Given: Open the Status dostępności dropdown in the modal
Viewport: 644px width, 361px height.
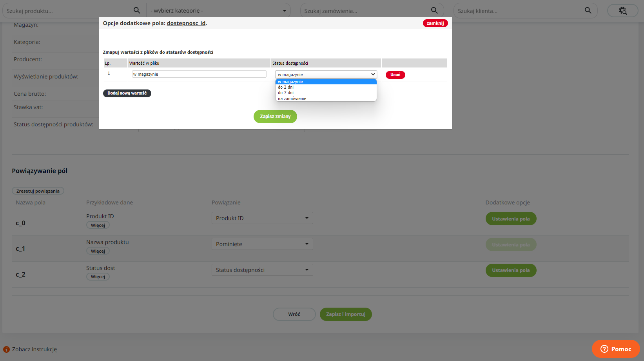Looking at the screenshot, I should (x=326, y=75).
